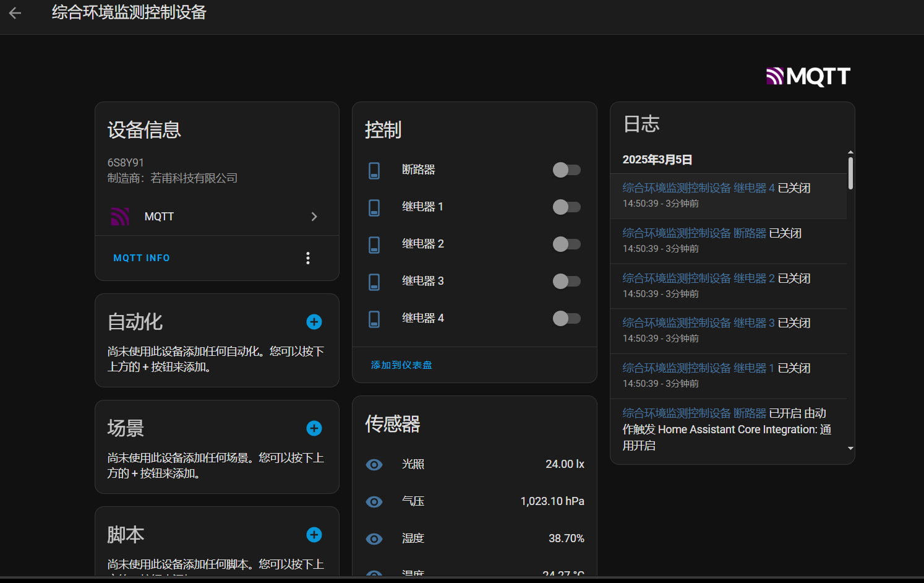Click the MQTT logo at top right
Image resolution: width=924 pixels, height=583 pixels.
(x=808, y=76)
